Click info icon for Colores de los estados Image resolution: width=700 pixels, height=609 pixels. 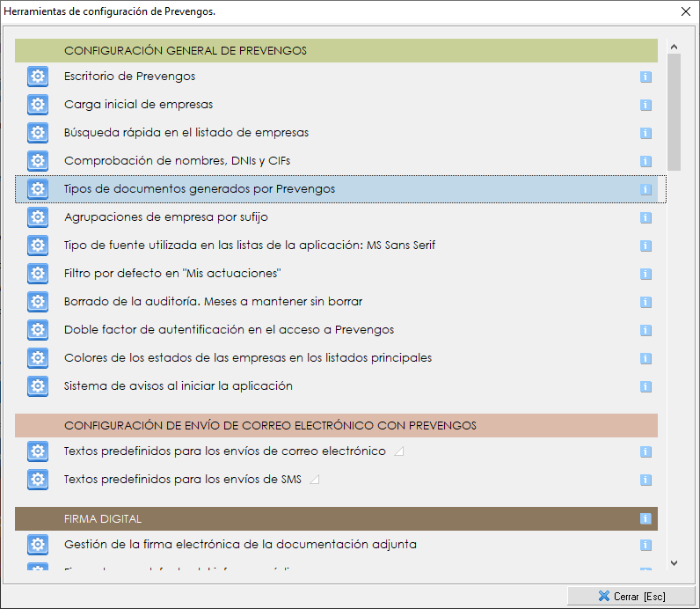tap(645, 358)
